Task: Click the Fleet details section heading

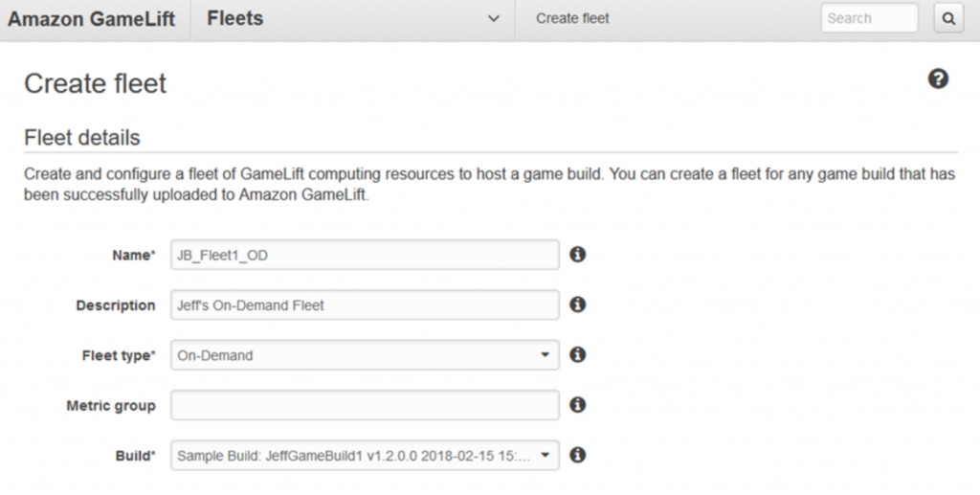Action: 82,138
